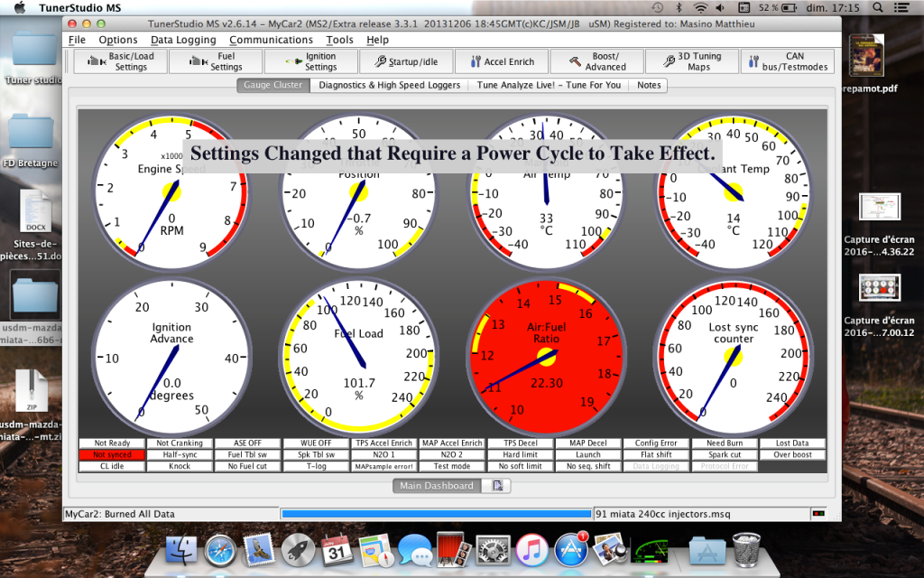Click the Manifold Air Temp gauge
924x578 pixels.
(x=546, y=192)
